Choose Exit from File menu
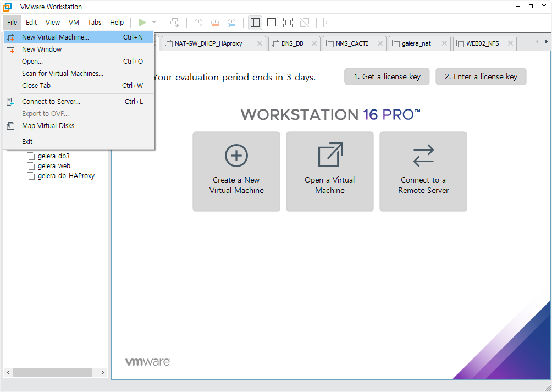552x392 pixels. pos(79,142)
